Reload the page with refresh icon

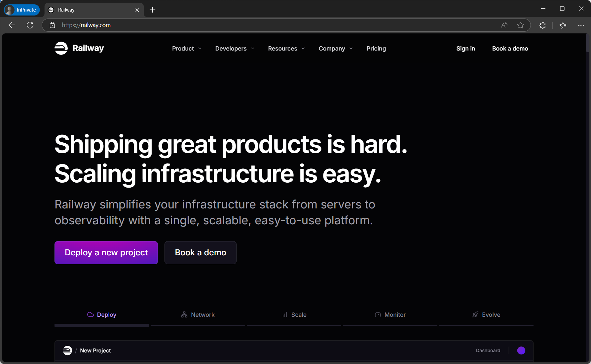pos(30,25)
